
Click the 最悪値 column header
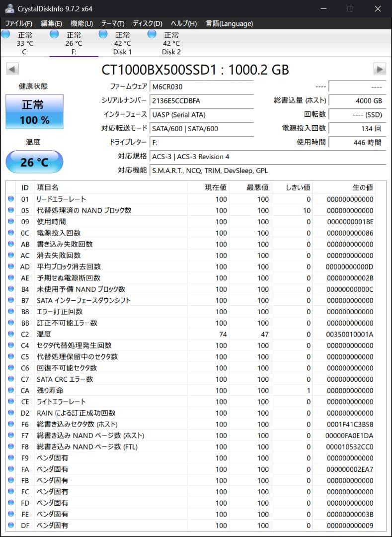(250, 187)
